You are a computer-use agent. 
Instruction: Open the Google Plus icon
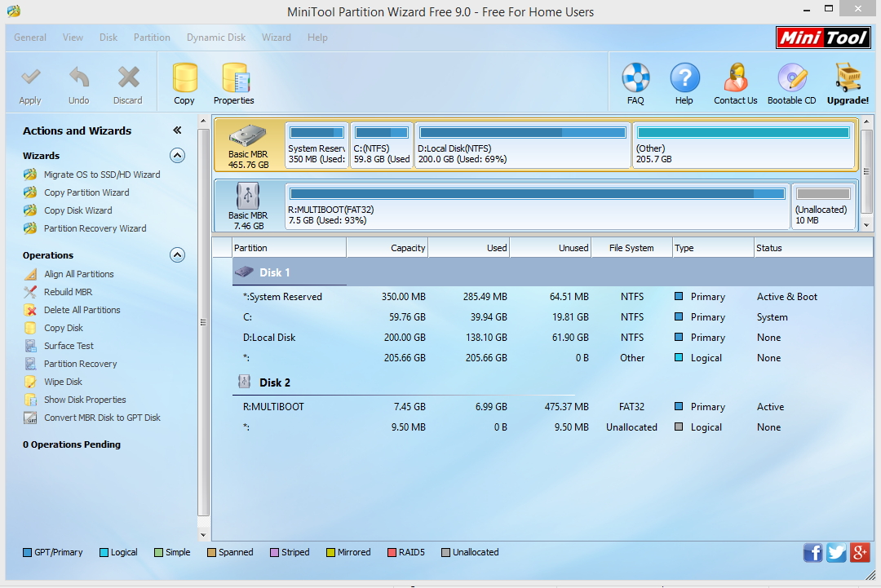[860, 553]
